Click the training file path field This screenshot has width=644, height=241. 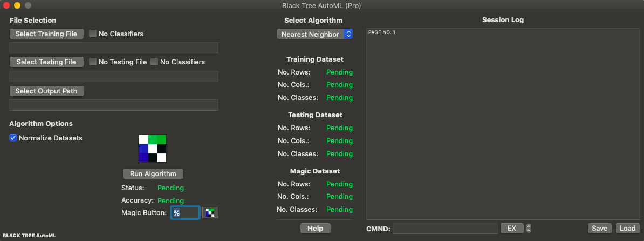[114, 48]
